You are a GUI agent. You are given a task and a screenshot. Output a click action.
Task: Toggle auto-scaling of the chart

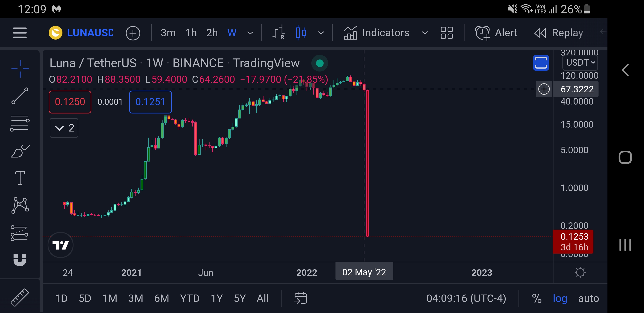[589, 298]
